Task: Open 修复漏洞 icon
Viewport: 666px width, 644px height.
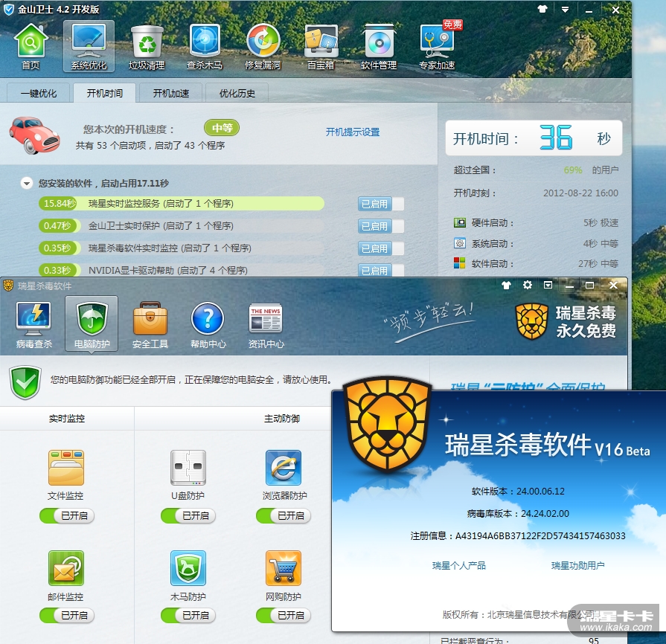Action: 263,46
